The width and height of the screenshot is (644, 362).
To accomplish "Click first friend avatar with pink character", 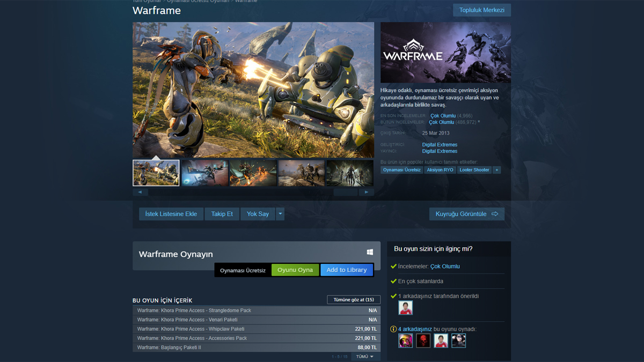I will pyautogui.click(x=406, y=341).
